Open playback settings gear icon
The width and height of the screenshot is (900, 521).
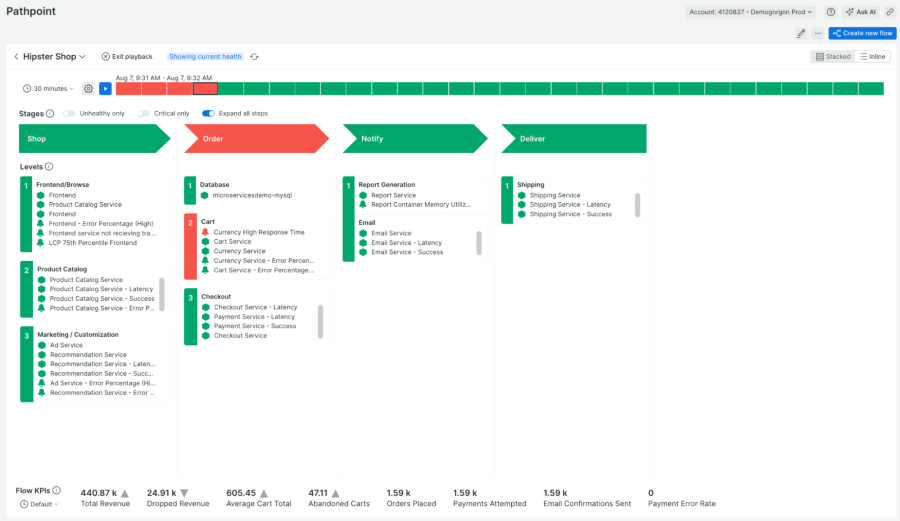(88, 89)
